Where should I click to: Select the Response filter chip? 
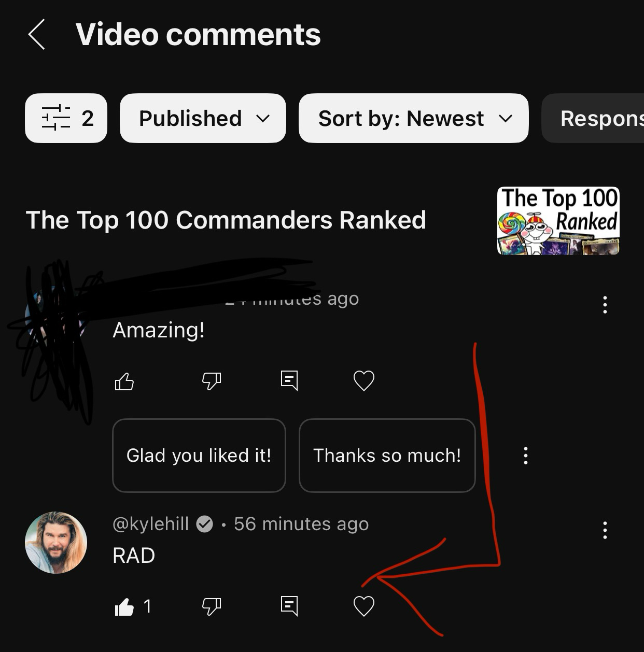pyautogui.click(x=593, y=118)
